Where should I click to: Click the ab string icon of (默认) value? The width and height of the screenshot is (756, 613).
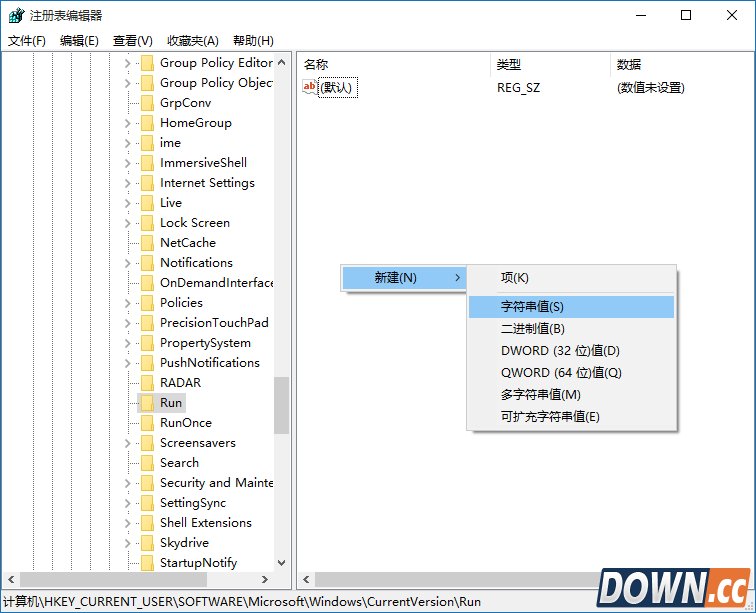coord(310,87)
